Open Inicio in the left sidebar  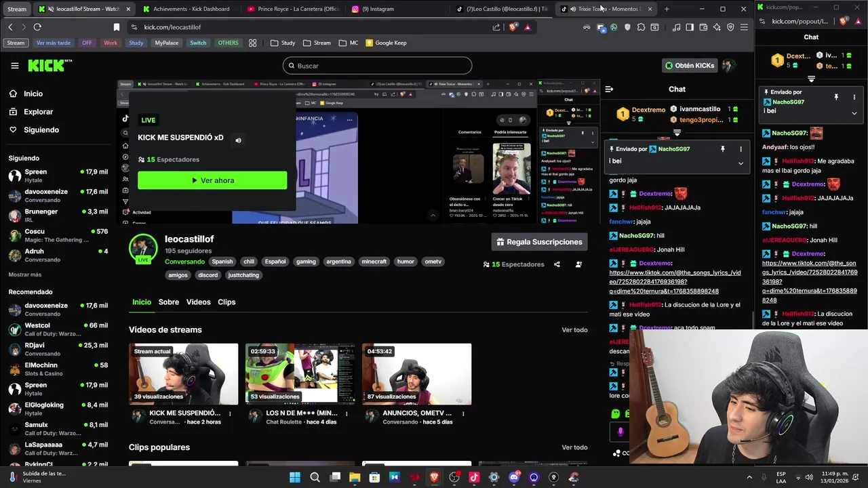tap(33, 94)
